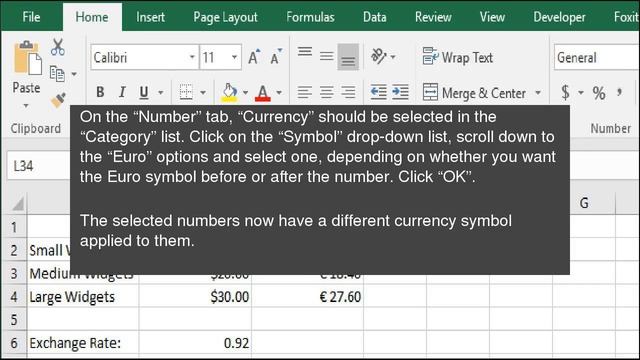
Task: Open the General number format box
Action: pos(597,58)
